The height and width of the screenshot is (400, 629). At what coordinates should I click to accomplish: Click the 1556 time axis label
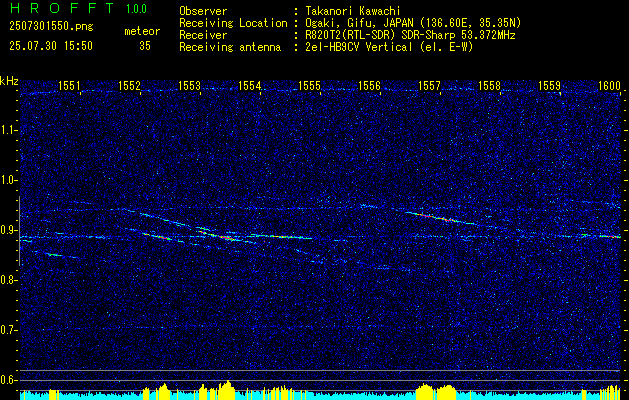pyautogui.click(x=369, y=85)
